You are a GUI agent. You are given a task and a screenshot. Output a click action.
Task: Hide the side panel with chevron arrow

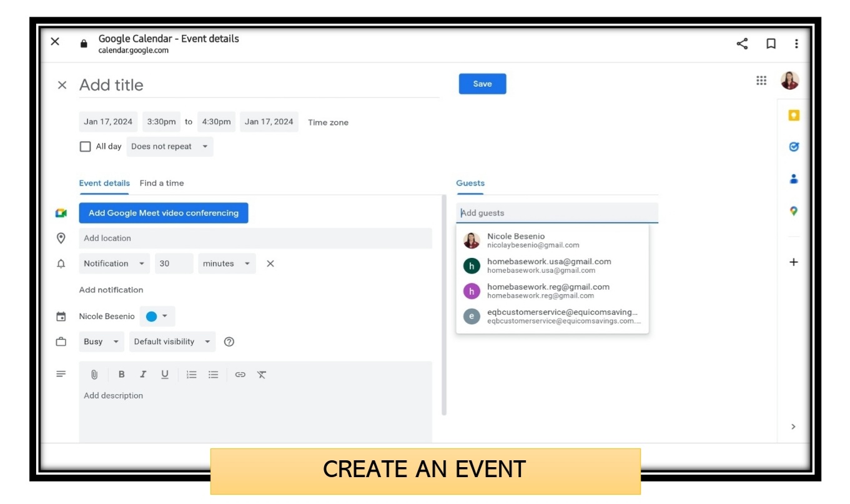(x=793, y=427)
